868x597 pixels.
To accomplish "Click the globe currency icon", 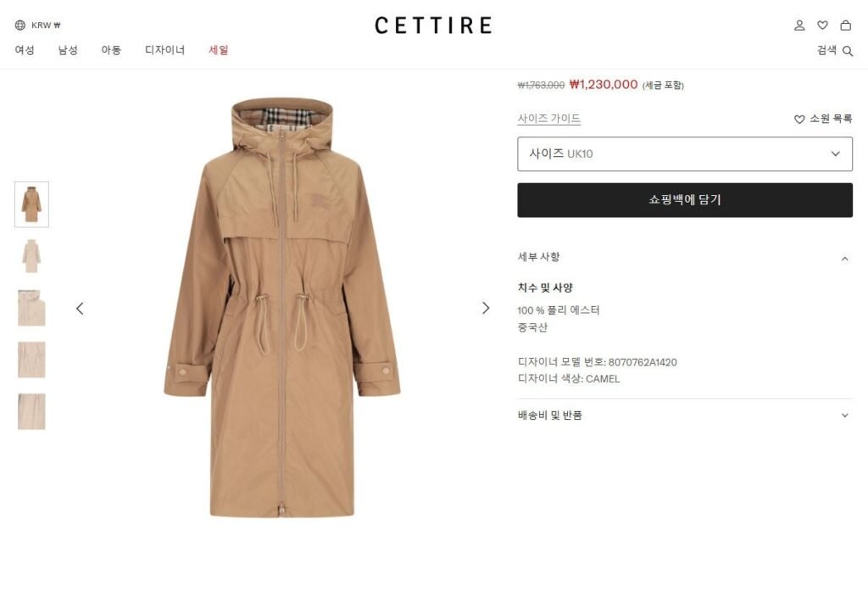I will click(x=20, y=25).
